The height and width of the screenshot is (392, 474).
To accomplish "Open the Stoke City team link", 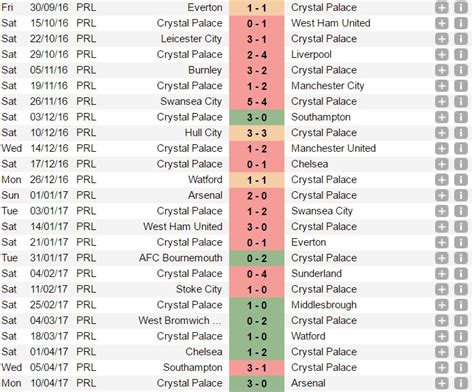I will pos(199,289).
